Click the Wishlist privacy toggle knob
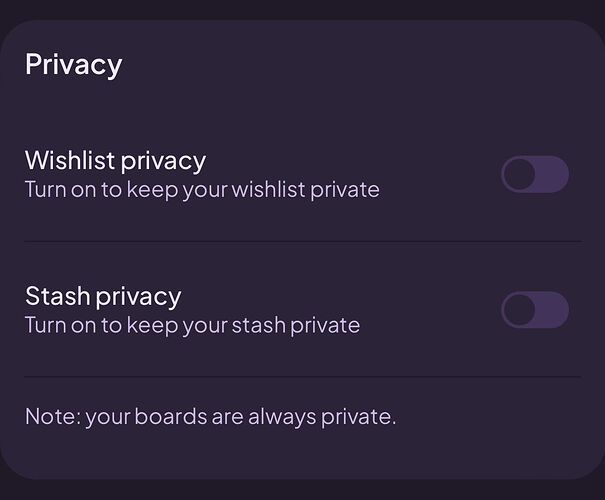Image resolution: width=605 pixels, height=500 pixels. click(x=519, y=175)
